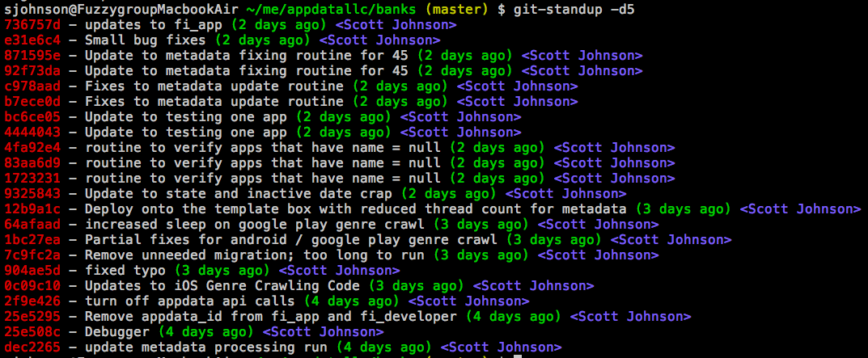Select commit hash 4fa92e4
868x358 pixels.
[32, 148]
